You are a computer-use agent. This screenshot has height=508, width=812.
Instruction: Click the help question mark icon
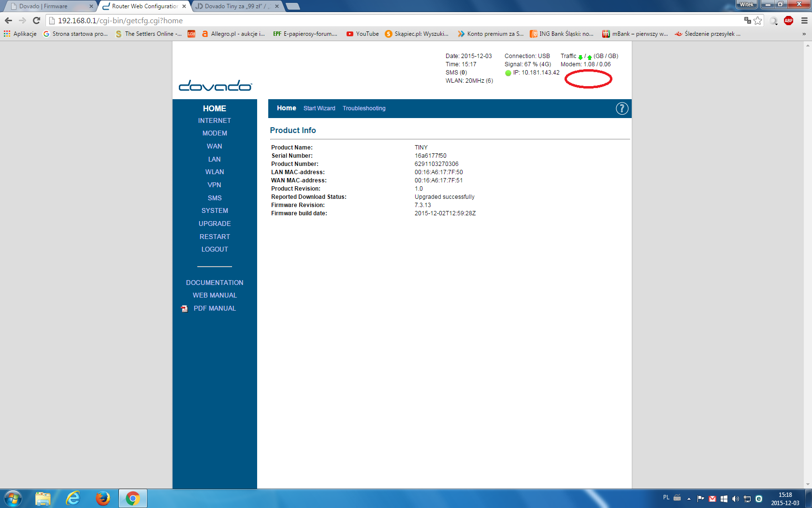622,108
